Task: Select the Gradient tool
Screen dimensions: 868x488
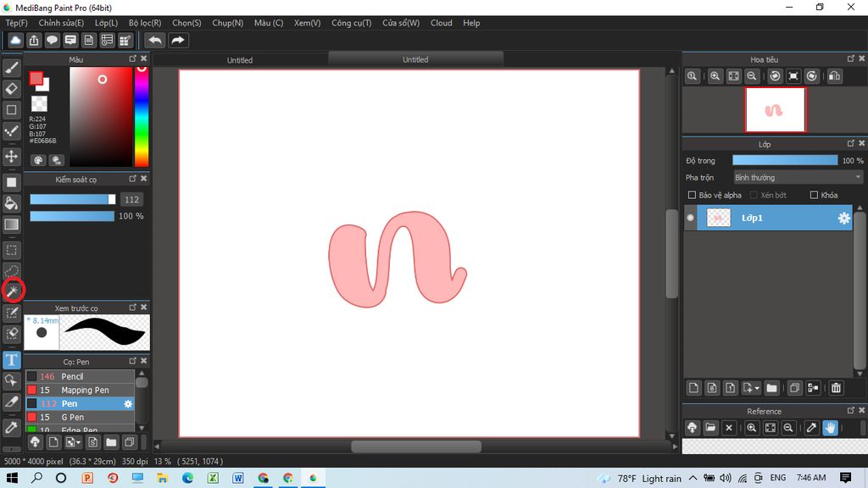Action: (12, 224)
